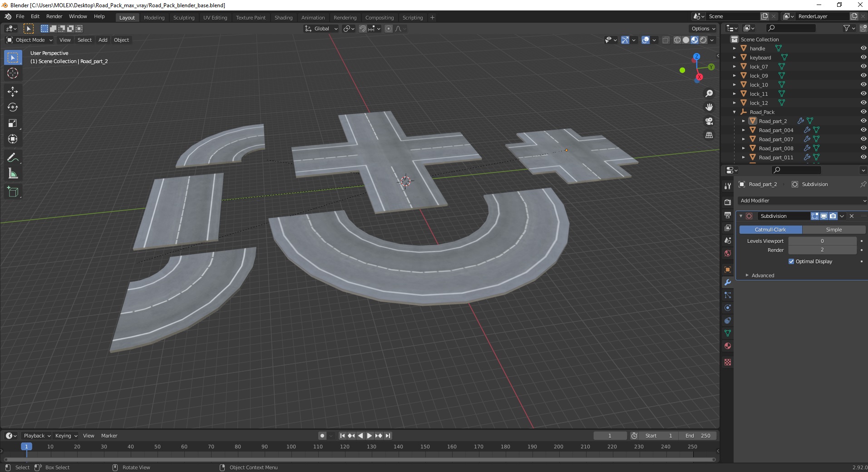The image size is (868, 472).
Task: Switch to the Modeling workspace tab
Action: [x=154, y=18]
